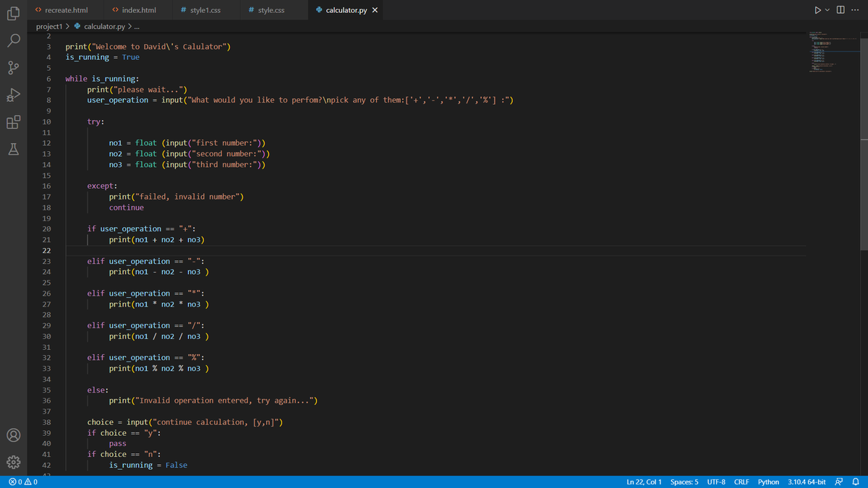This screenshot has height=488, width=868.
Task: Open the Accounts menu
Action: pos(13,436)
